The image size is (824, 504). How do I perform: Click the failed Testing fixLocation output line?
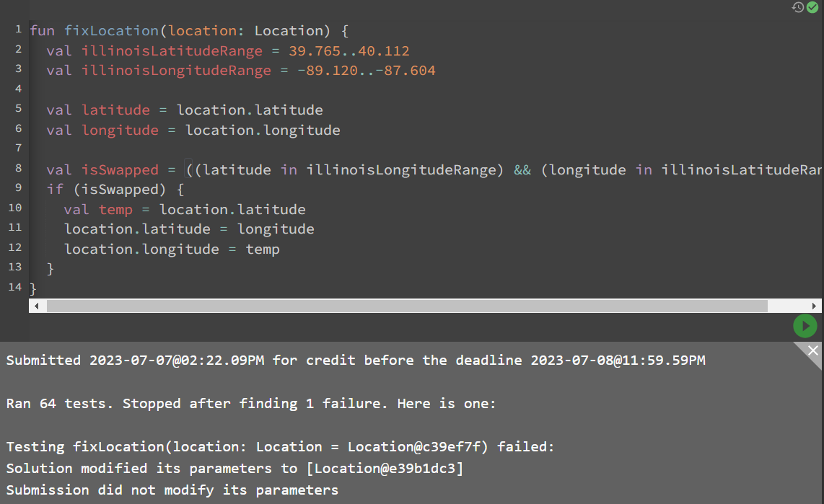coord(278,446)
